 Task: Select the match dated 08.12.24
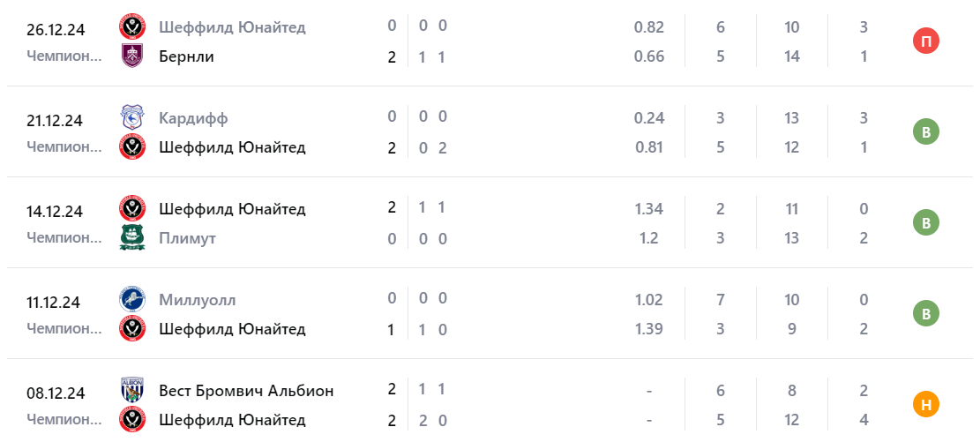tap(54, 393)
